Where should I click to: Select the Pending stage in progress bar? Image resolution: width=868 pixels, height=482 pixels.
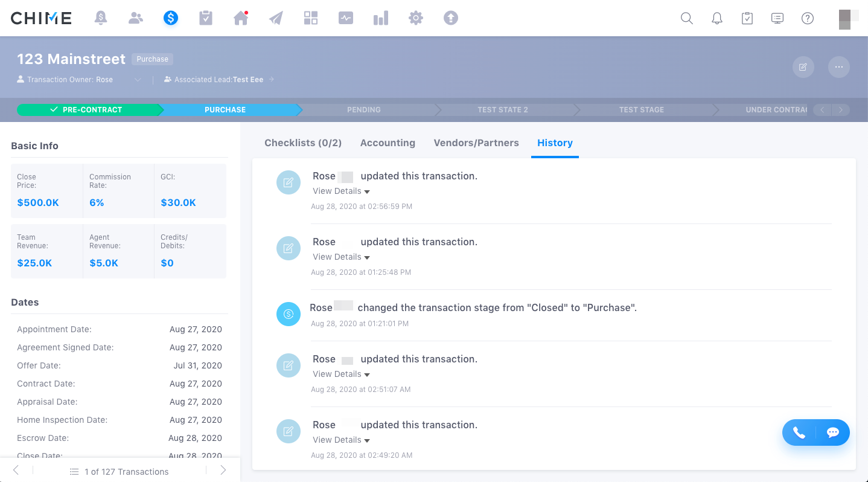363,110
